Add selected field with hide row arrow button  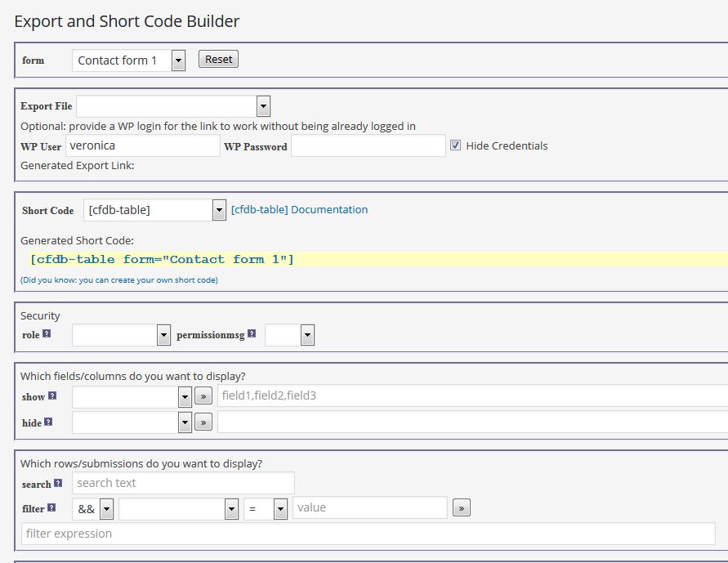pyautogui.click(x=203, y=422)
